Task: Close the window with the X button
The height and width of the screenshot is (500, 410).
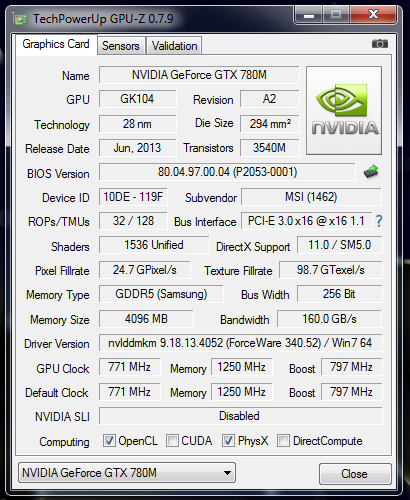Action: pos(373,14)
